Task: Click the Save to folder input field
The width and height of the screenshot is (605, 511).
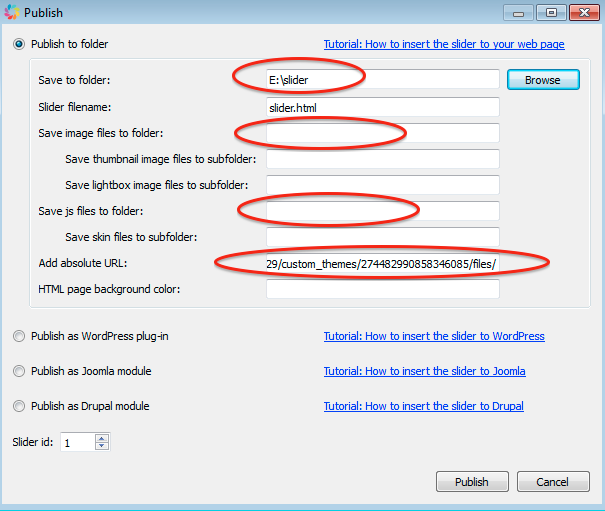Action: (383, 80)
